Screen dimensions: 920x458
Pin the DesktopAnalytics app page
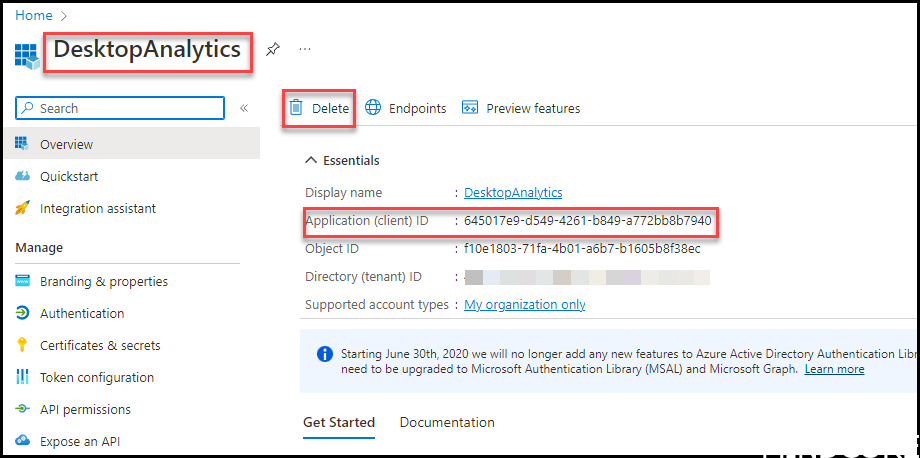[x=272, y=50]
